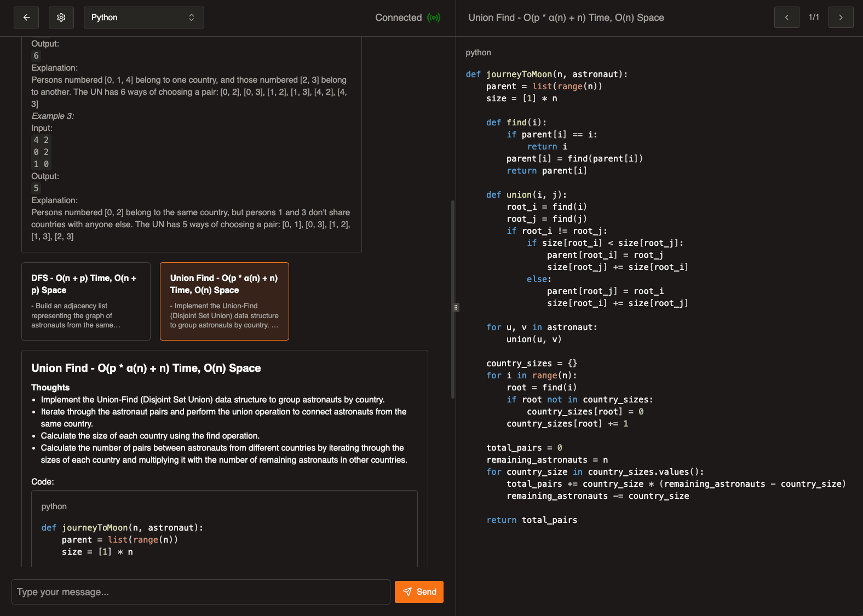Viewport: 863px width, 616px height.
Task: Click the Example 3 label
Action: coord(53,116)
